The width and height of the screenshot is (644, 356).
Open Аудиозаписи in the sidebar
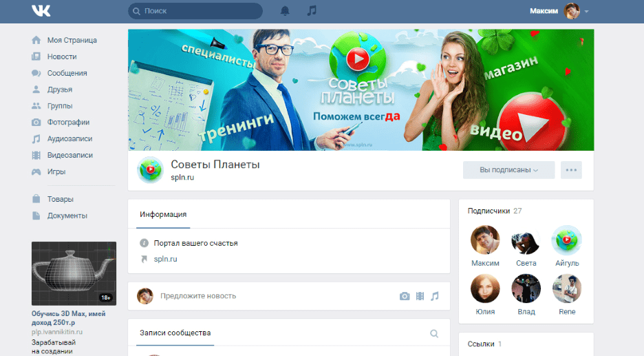coord(69,138)
